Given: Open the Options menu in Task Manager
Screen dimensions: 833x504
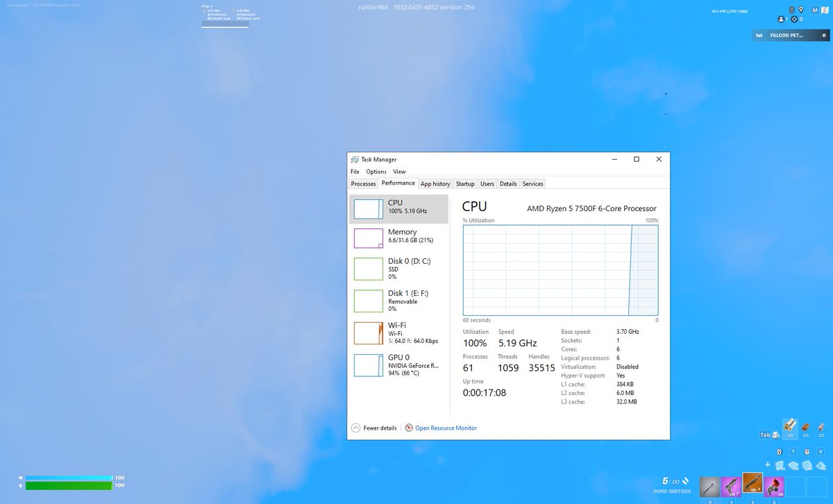Looking at the screenshot, I should (x=376, y=171).
